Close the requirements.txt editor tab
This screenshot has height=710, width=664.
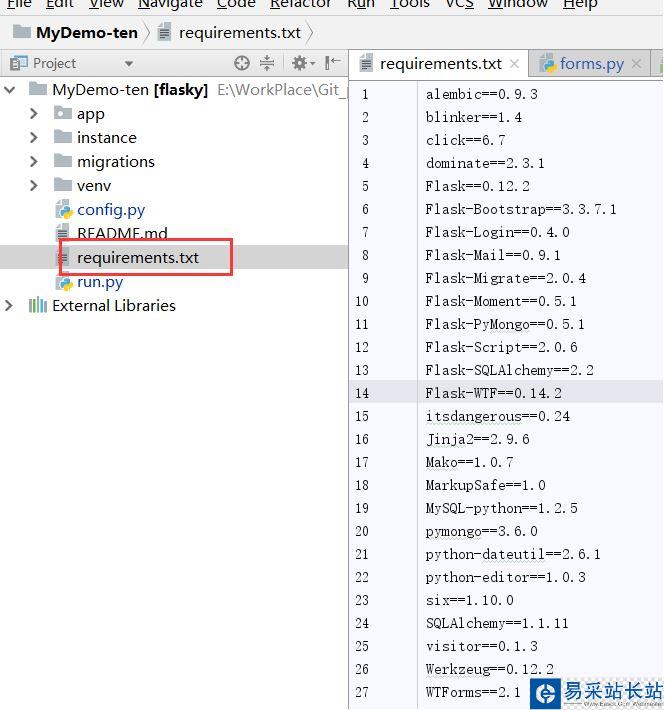[x=514, y=64]
